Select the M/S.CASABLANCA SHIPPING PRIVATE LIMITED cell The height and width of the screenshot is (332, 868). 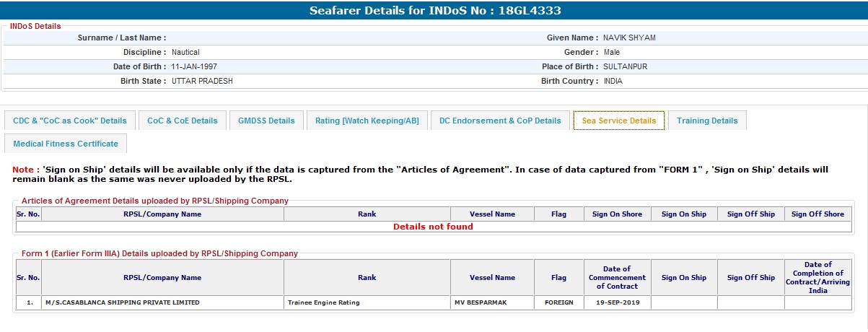click(122, 302)
